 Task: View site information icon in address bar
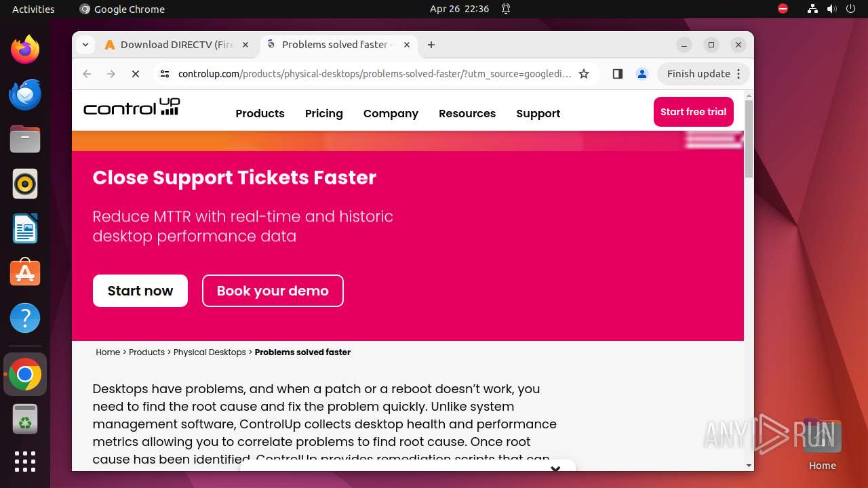(x=165, y=74)
